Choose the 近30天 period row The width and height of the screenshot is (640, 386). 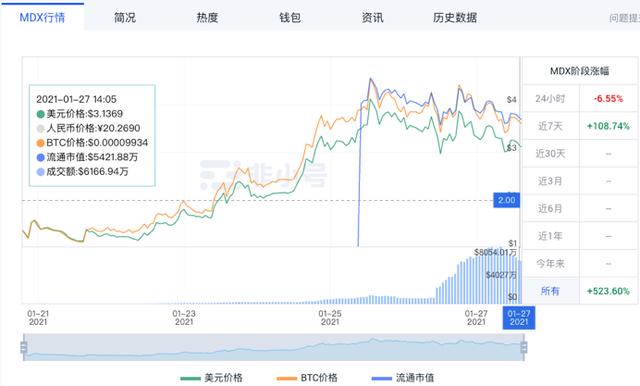tap(580, 153)
